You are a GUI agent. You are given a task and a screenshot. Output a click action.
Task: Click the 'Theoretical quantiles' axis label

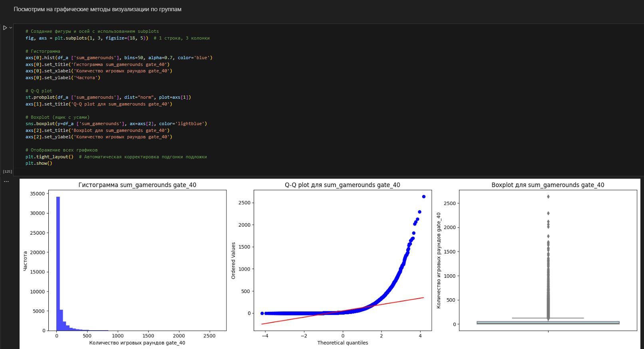click(x=342, y=343)
